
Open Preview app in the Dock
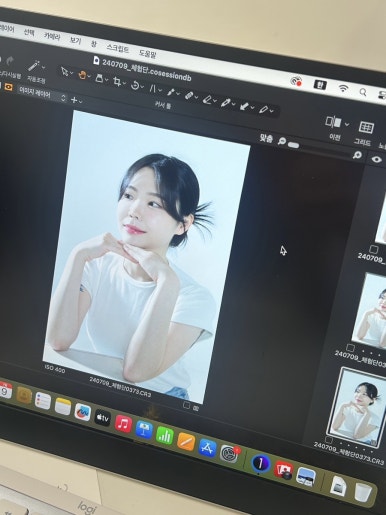306,476
